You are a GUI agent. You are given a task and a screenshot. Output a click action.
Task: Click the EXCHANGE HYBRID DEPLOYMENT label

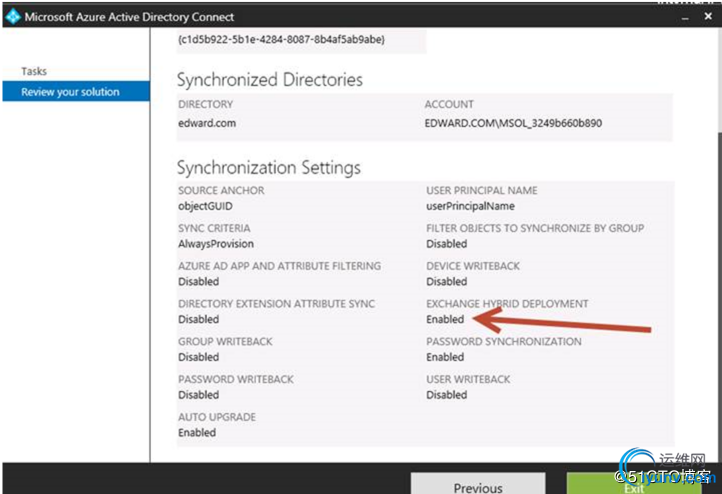(507, 304)
